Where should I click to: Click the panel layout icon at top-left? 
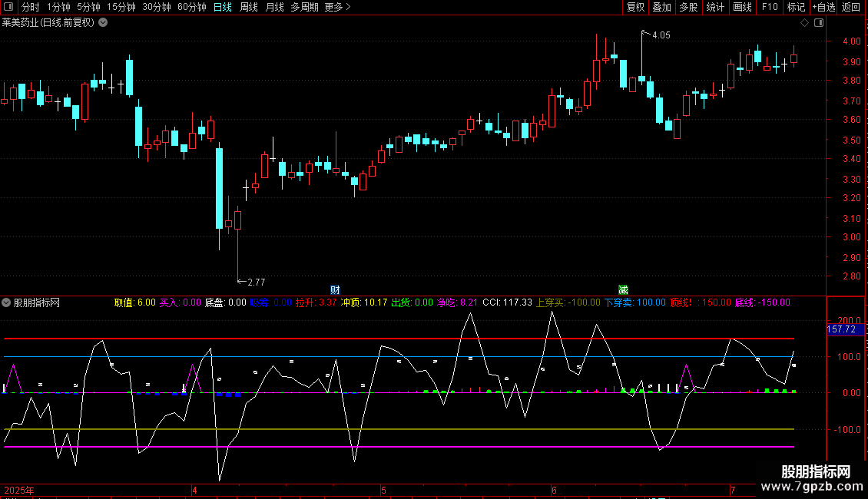point(8,7)
